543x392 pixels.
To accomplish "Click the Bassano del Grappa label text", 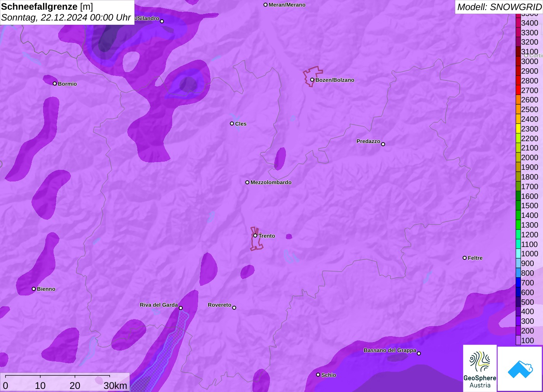I will [390, 350].
